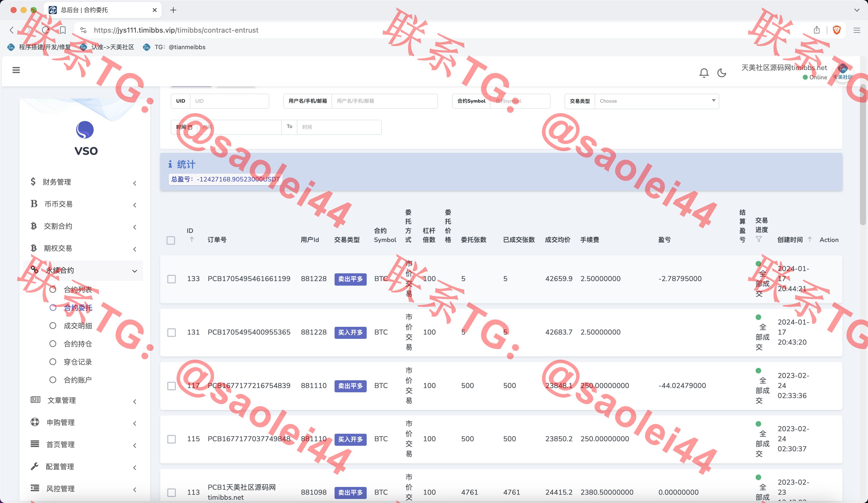
Task: Open the 交易类型 Choose dropdown
Action: [657, 101]
